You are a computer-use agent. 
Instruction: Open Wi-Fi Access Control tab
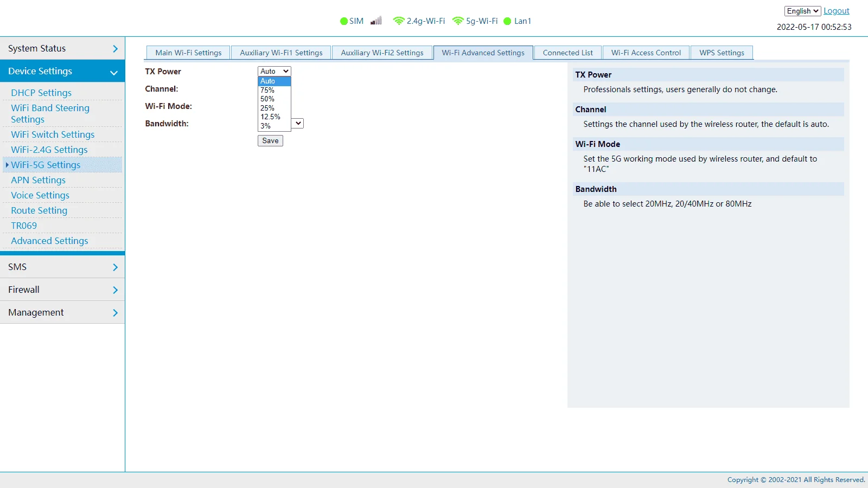(646, 53)
